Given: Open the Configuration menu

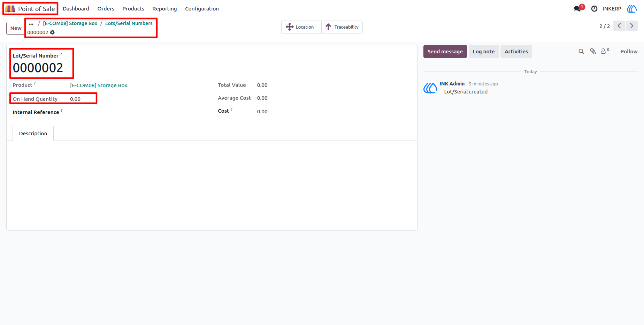Looking at the screenshot, I should point(202,9).
